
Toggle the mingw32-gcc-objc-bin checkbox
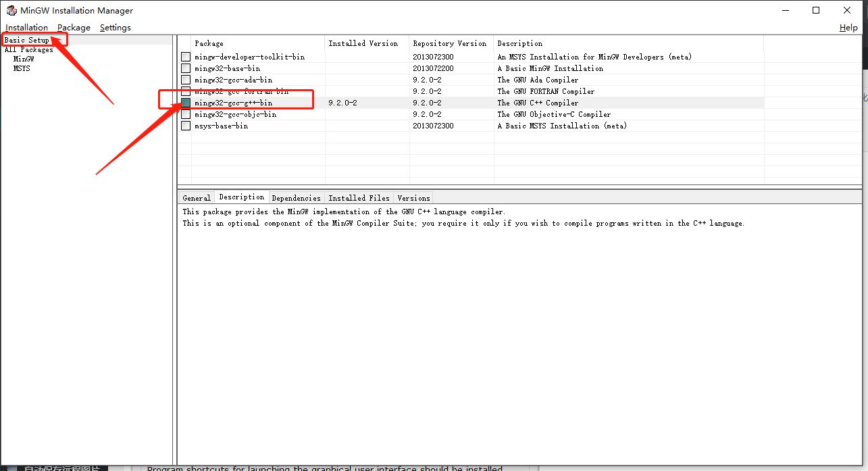186,114
